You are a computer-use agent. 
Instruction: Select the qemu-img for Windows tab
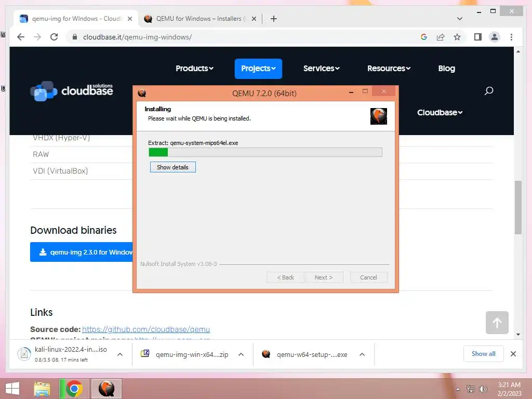(76, 19)
